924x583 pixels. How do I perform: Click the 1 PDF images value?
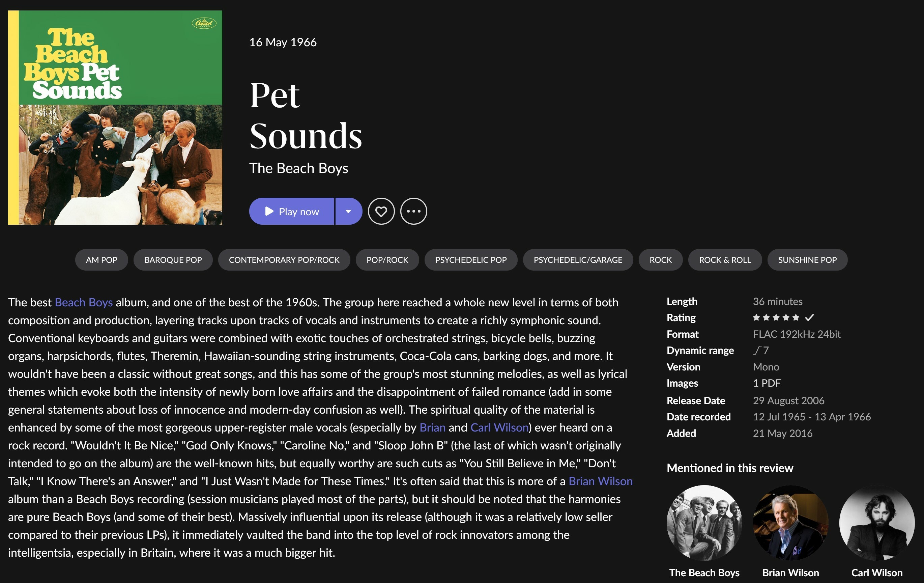tap(767, 383)
